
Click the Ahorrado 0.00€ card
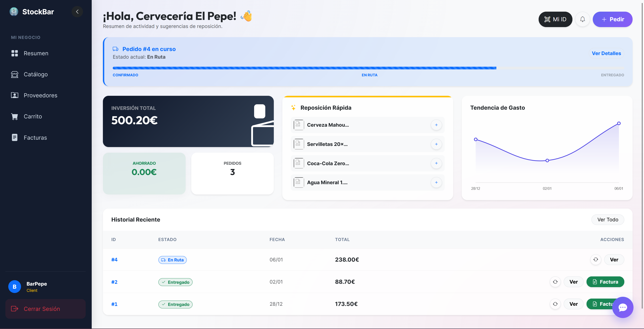pyautogui.click(x=144, y=174)
